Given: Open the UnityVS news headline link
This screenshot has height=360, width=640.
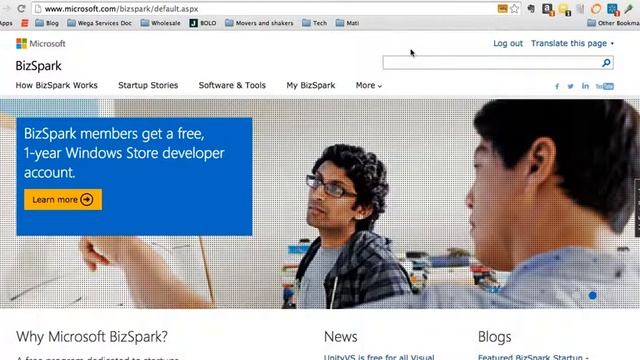Looking at the screenshot, I should point(379,357).
